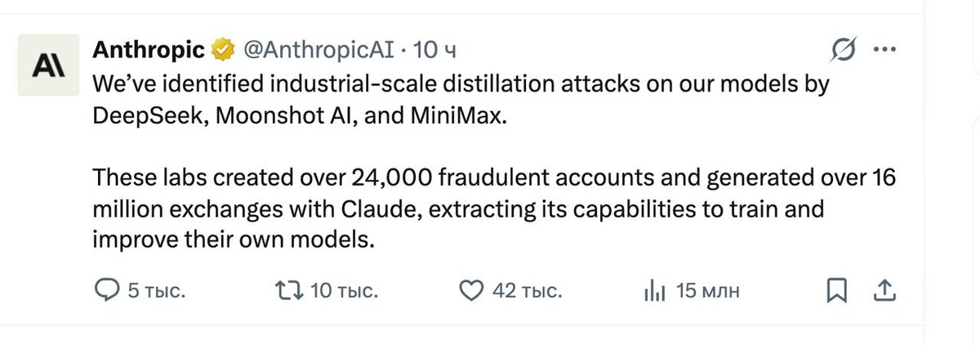The height and width of the screenshot is (345, 980).
Task: Open the @AnthropicAI handle link
Action: pyautogui.click(x=318, y=51)
